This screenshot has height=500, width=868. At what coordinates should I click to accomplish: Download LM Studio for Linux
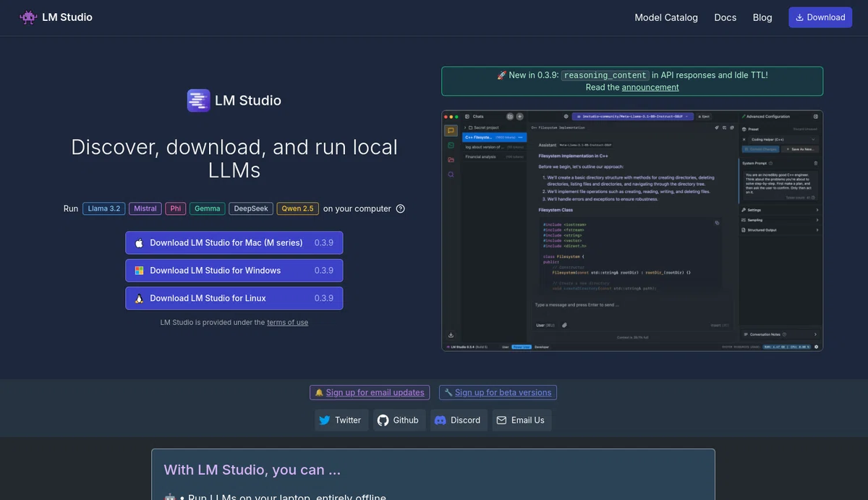[234, 298]
